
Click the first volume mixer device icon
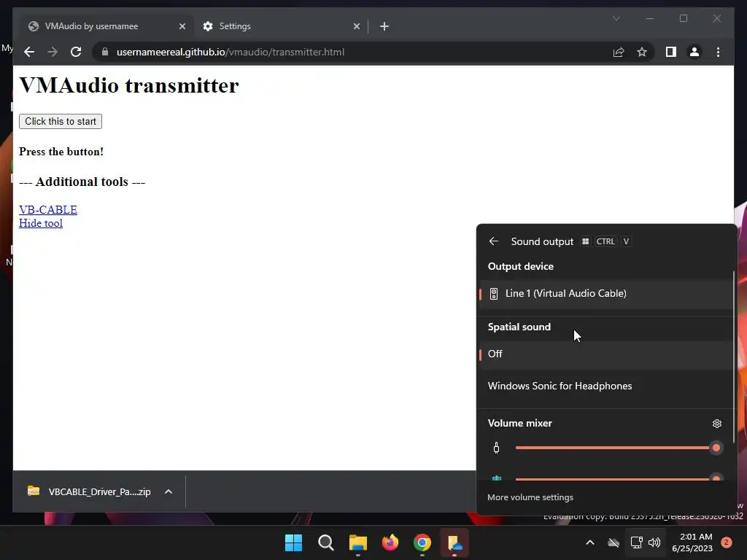(496, 448)
